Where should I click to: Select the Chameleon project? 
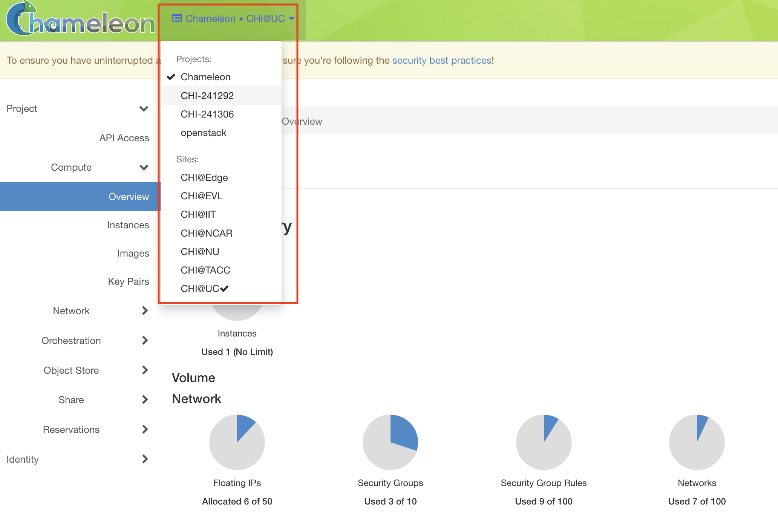[x=221, y=77]
